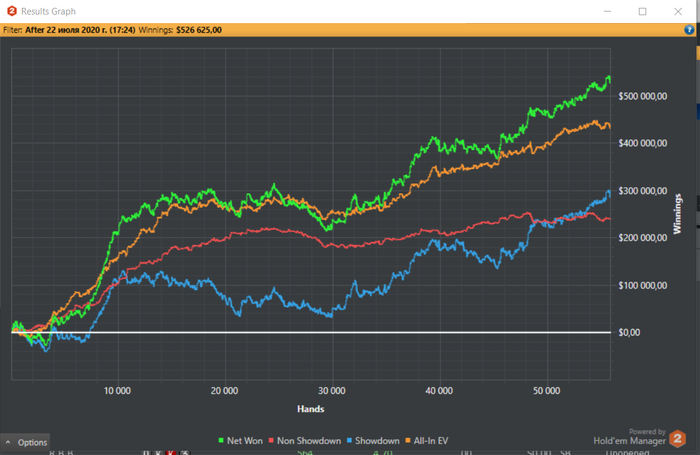Click the Hold'em Manager 2 logo badge

pyautogui.click(x=677, y=438)
